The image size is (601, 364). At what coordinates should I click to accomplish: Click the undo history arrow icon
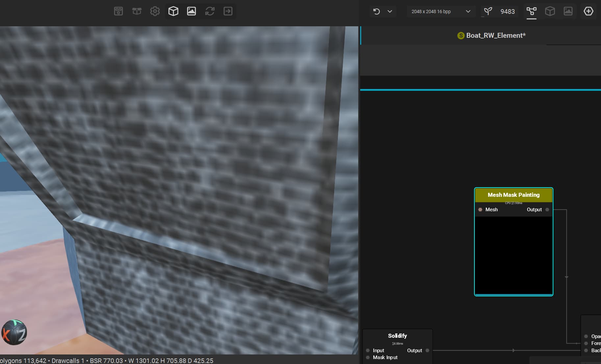(377, 11)
